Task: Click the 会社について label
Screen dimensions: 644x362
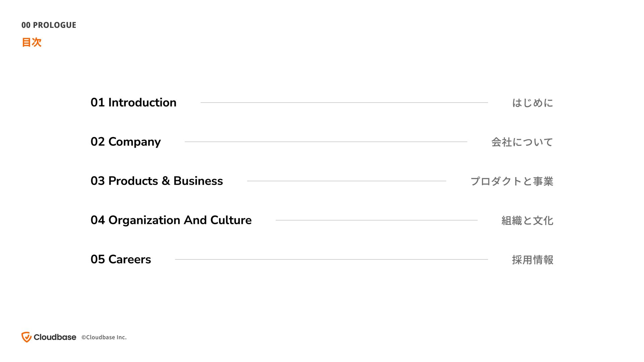Action: pos(522,142)
